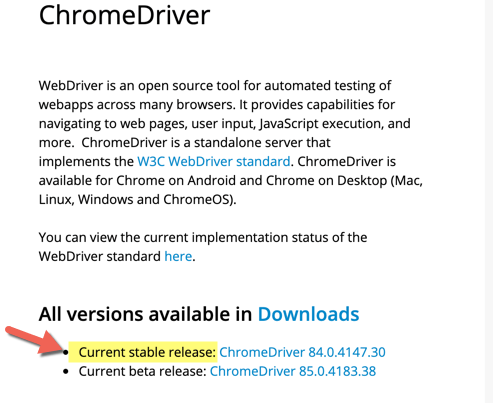Click the 'Current beta release:' label
The width and height of the screenshot is (493, 403).
[142, 371]
